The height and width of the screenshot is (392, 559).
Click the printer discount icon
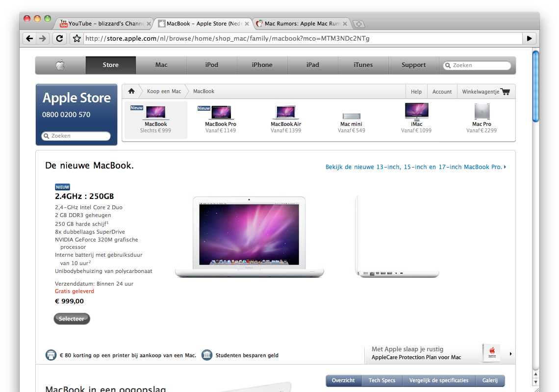pyautogui.click(x=51, y=355)
